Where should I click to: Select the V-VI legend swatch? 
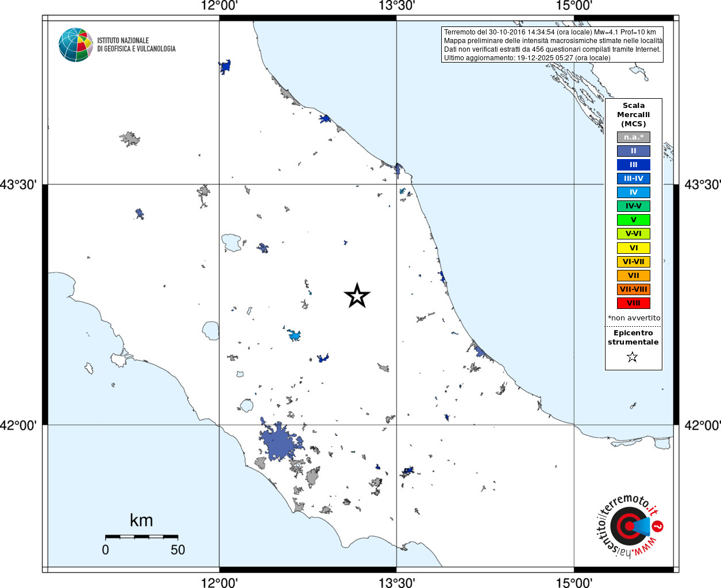click(x=634, y=234)
